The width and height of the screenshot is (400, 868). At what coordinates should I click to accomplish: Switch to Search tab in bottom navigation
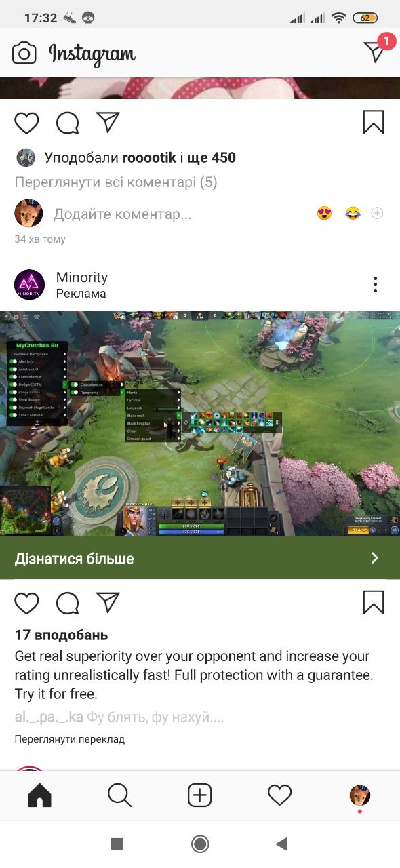pos(120,795)
